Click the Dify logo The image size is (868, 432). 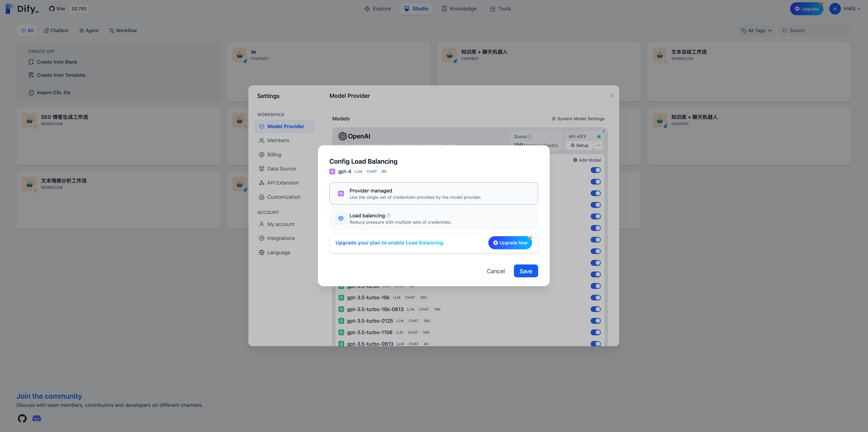22,9
